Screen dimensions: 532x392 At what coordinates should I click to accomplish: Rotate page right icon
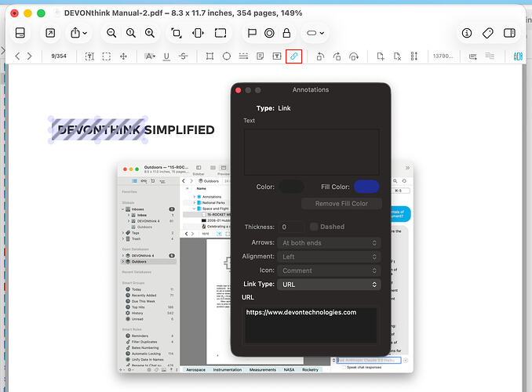coord(337,56)
